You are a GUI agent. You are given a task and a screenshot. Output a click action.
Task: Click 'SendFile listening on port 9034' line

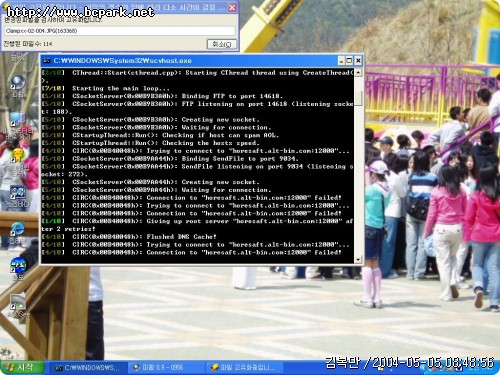pyautogui.click(x=197, y=170)
